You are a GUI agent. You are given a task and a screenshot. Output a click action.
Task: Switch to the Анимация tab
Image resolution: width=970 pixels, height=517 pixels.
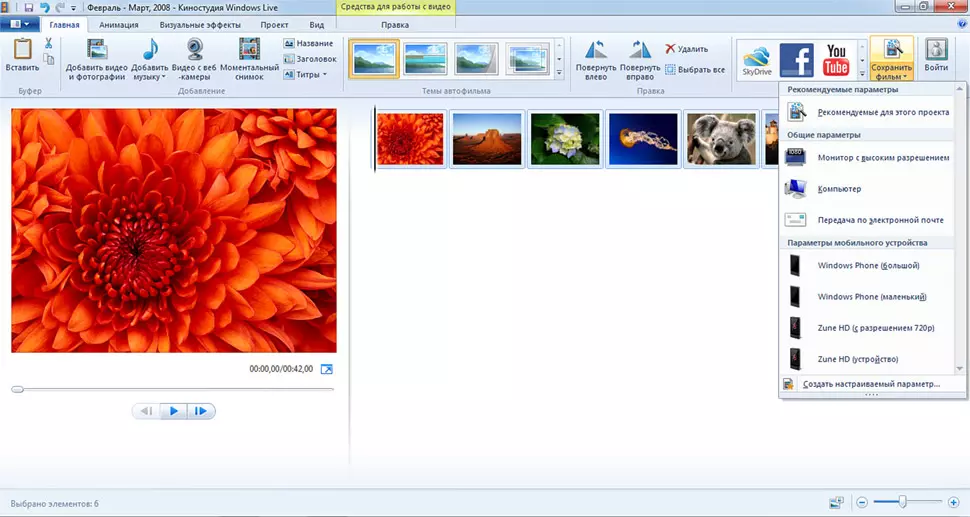pyautogui.click(x=119, y=24)
